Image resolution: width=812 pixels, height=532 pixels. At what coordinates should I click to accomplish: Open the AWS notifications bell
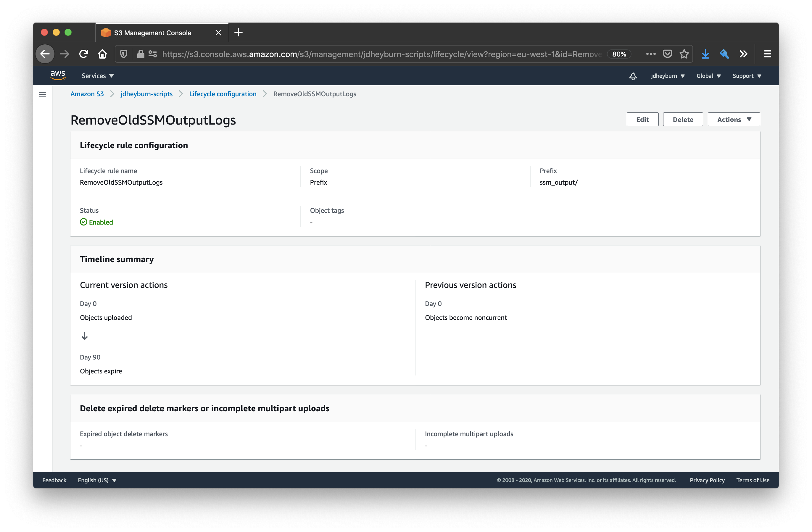[633, 76]
